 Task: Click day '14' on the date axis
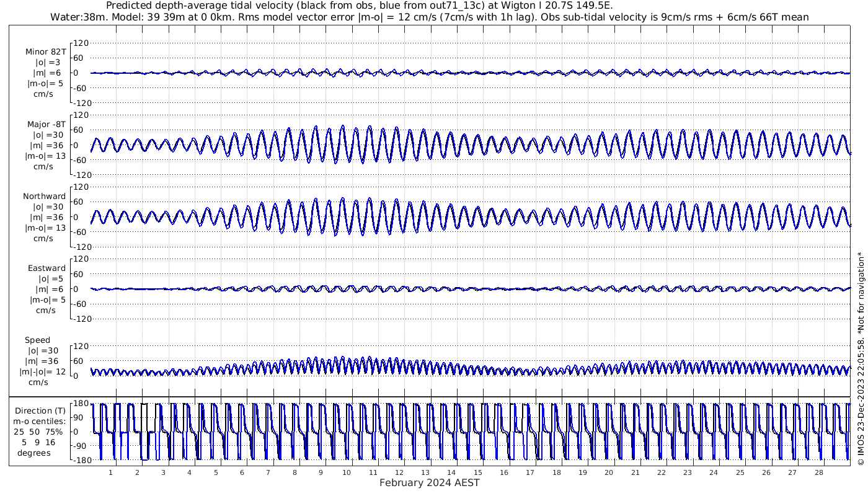[x=452, y=472]
